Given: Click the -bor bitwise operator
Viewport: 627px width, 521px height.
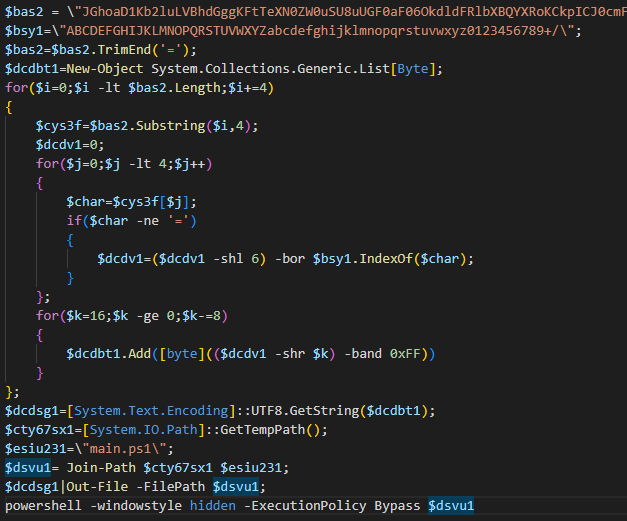Looking at the screenshot, I should click(290, 259).
